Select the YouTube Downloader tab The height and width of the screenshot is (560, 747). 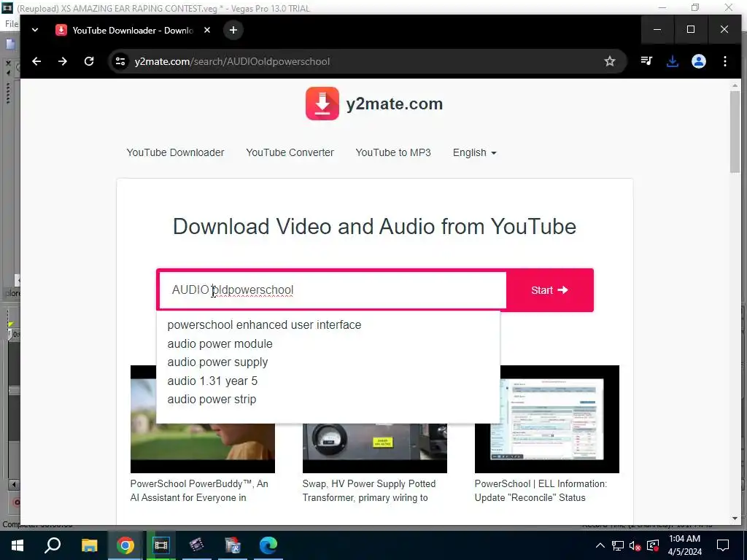133,30
